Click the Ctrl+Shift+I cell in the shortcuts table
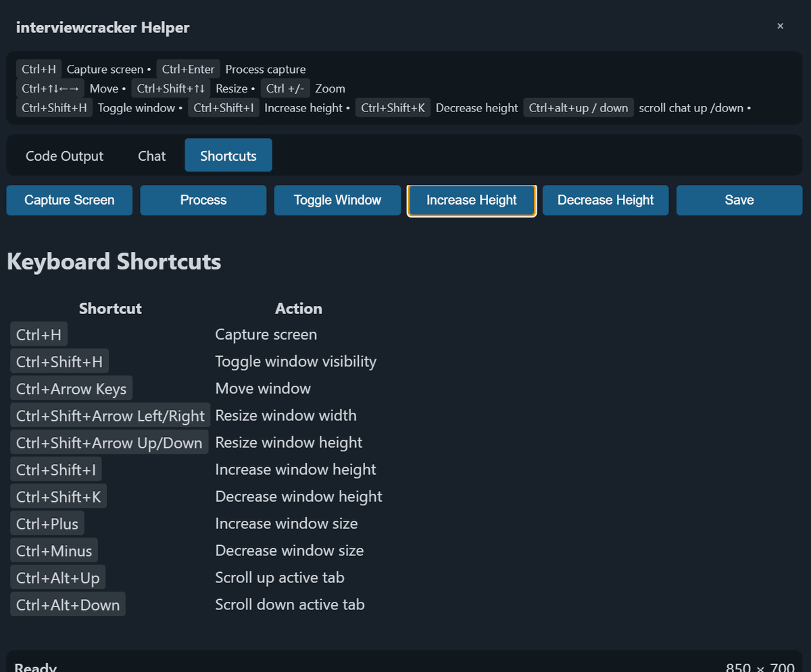Viewport: 811px width, 672px height. tap(56, 469)
